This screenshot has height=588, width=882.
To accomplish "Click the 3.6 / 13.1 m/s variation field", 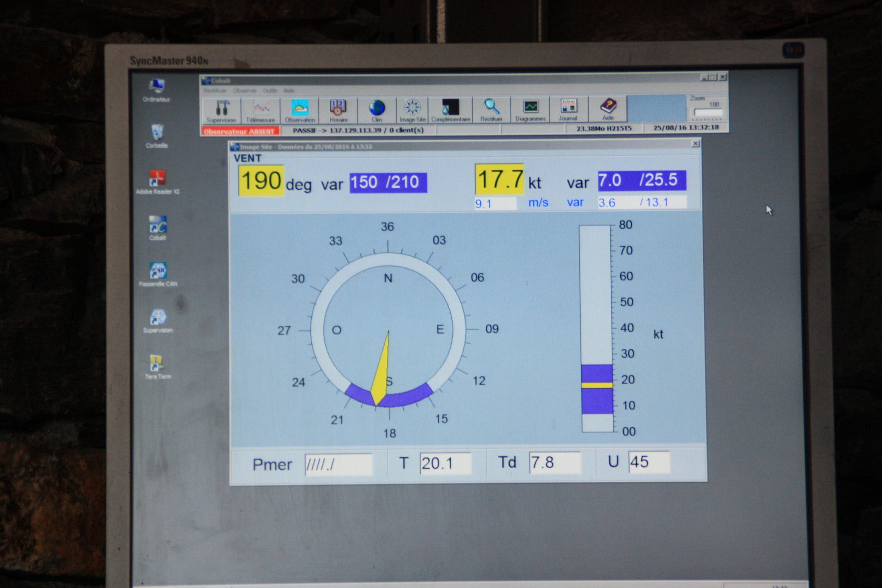I will tap(642, 202).
